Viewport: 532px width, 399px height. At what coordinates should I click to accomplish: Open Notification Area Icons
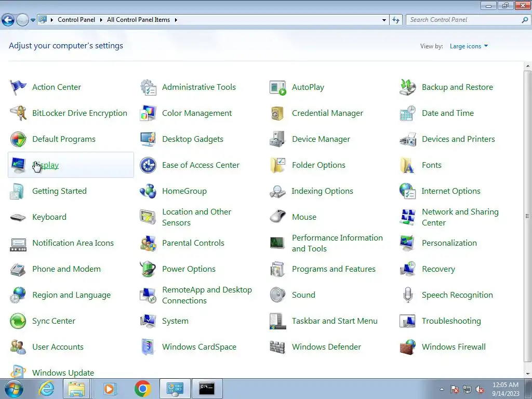[x=73, y=243]
